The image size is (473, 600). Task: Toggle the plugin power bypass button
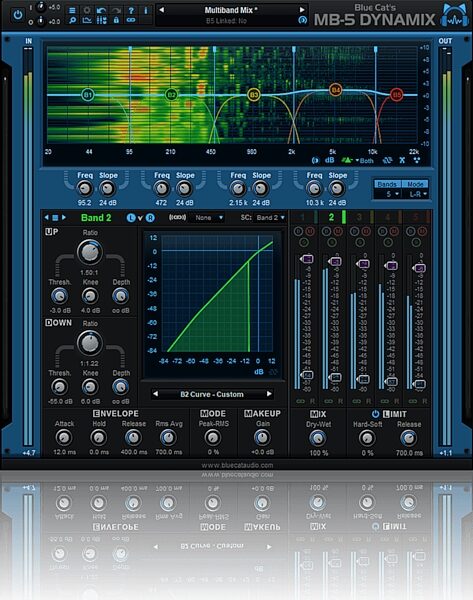click(18, 15)
